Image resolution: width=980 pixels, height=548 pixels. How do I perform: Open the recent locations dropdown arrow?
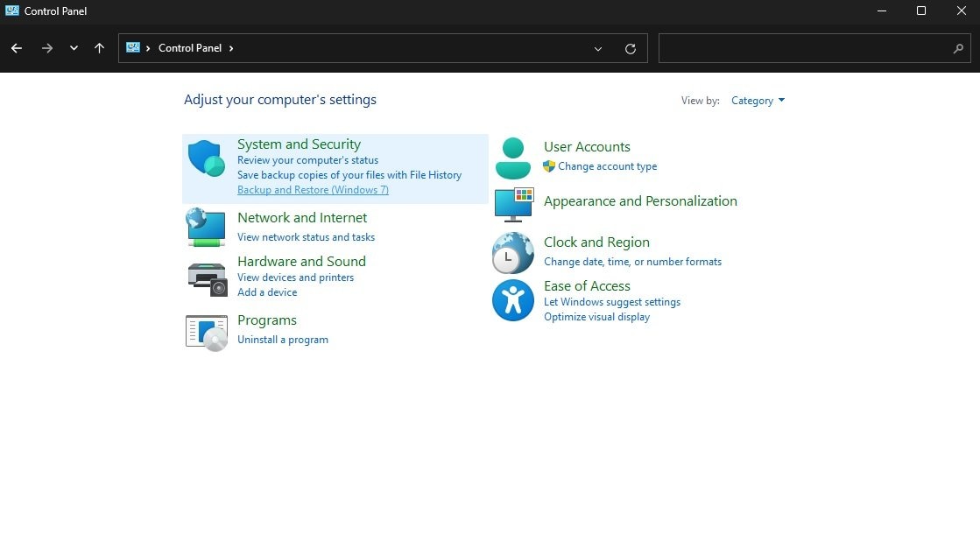74,49
